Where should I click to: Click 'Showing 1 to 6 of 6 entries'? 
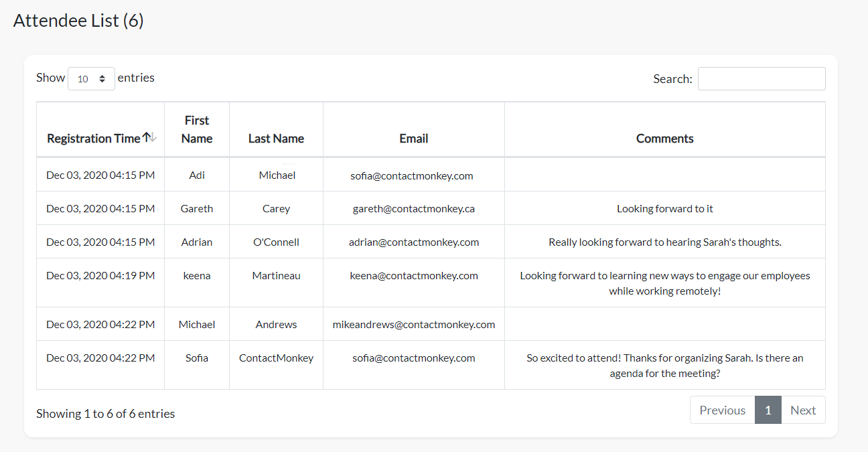[105, 413]
